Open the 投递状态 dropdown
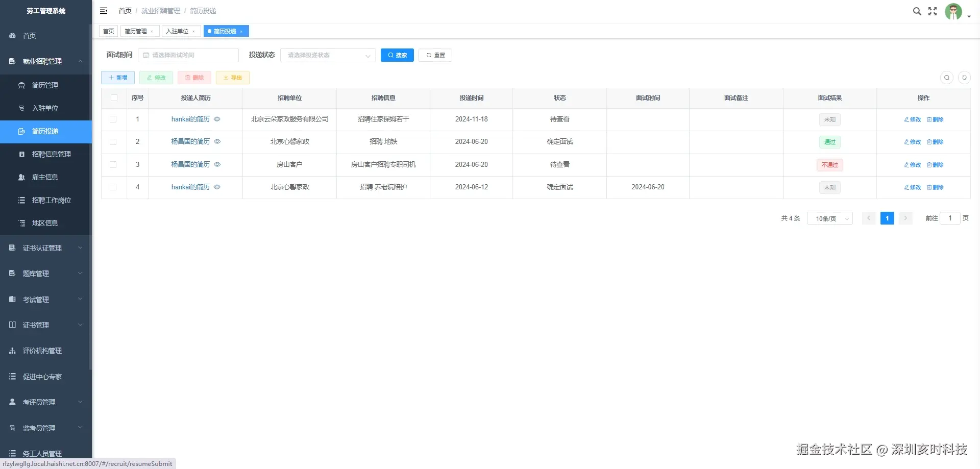 pos(328,55)
